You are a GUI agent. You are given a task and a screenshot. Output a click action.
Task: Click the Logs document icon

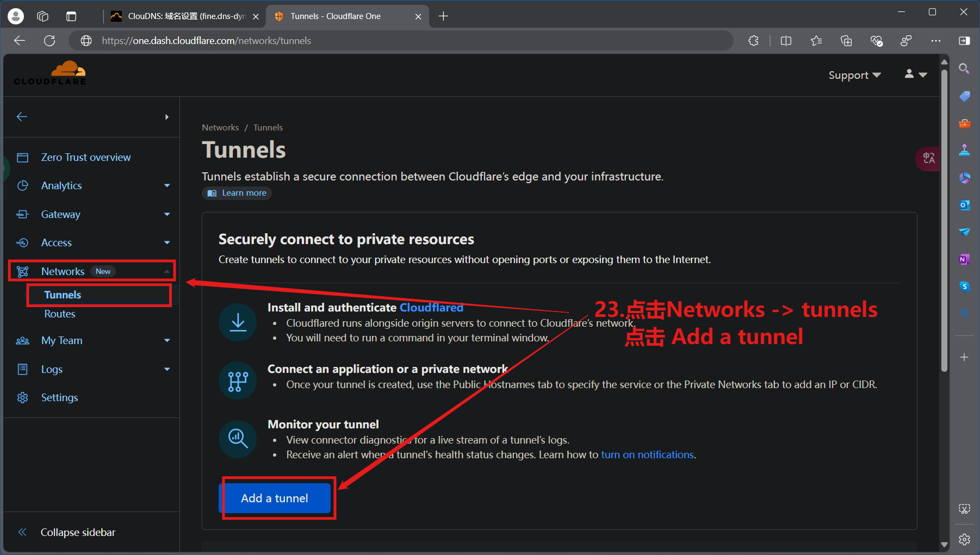22,369
